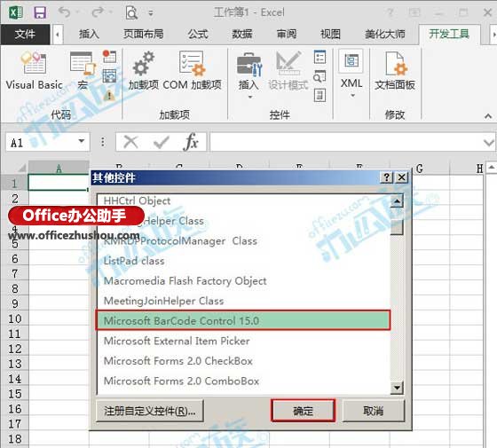
Task: Open the Document Panel
Action: [x=395, y=71]
